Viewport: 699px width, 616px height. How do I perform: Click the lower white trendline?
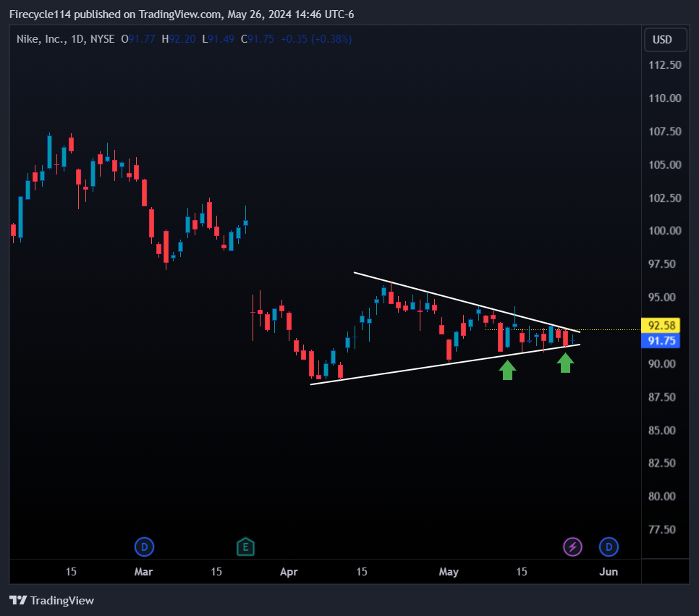point(445,364)
